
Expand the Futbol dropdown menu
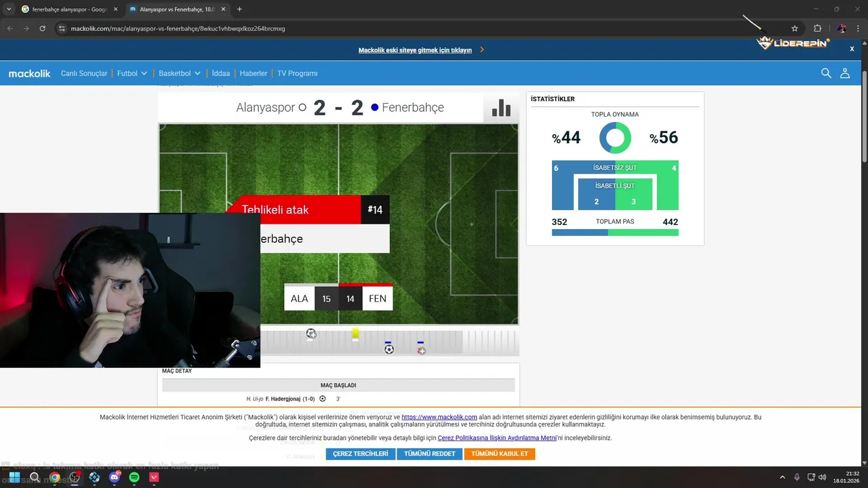click(x=132, y=73)
